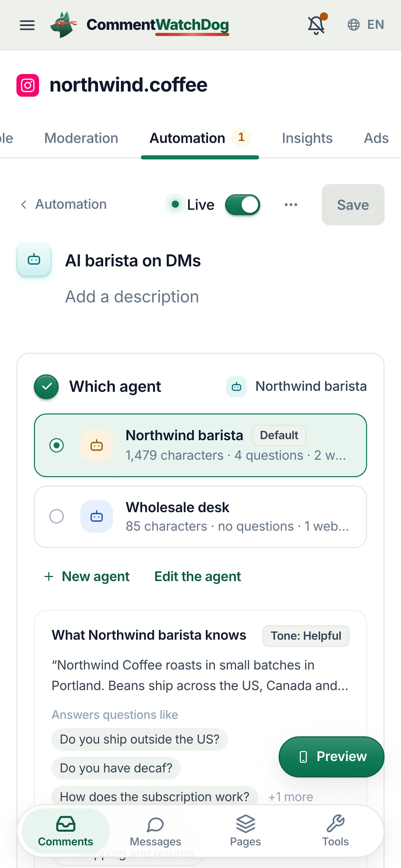Open Tools in bottom navigation
Screen dimensions: 401x868
[x=336, y=831]
